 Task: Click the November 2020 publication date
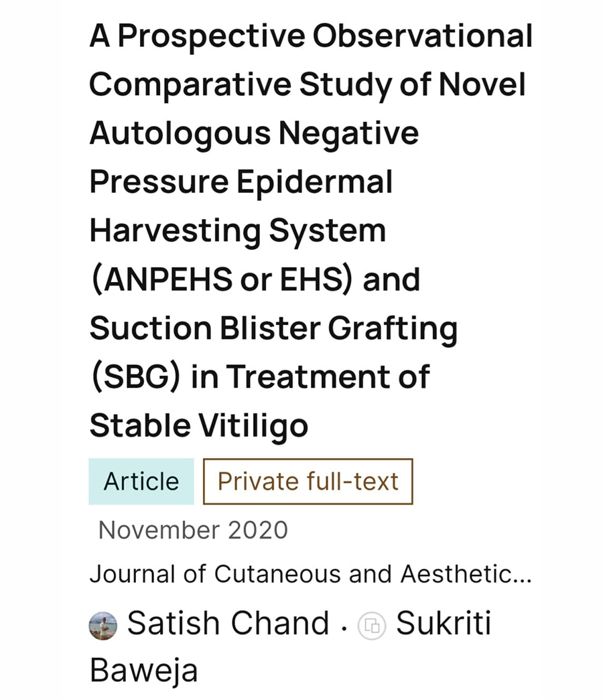193,530
